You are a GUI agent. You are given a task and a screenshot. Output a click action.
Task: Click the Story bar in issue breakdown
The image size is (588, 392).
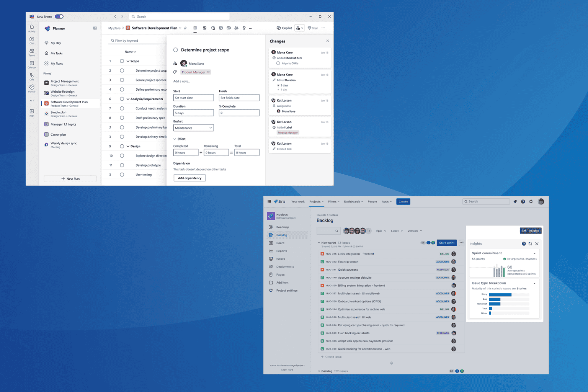[500, 295]
